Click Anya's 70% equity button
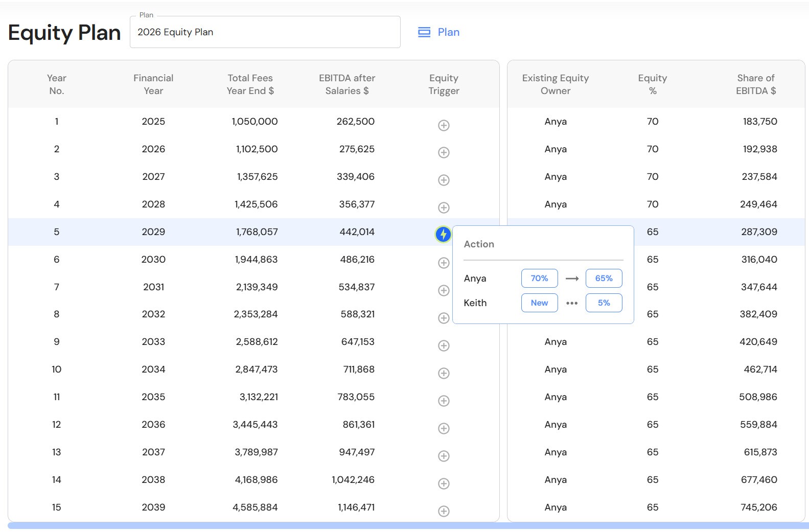This screenshot has width=809, height=532. (x=539, y=279)
